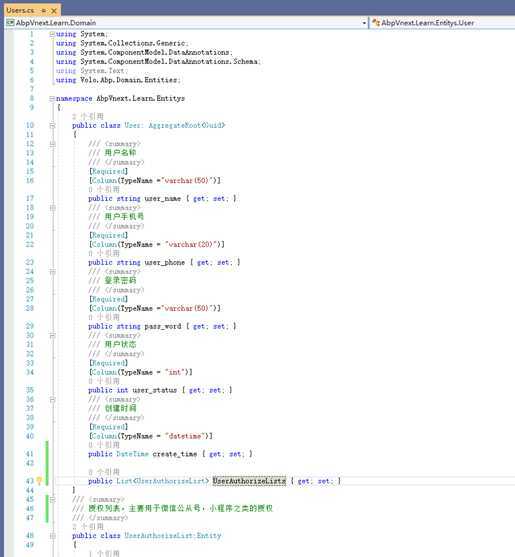
Task: Open the AbpVnext.Learn.Domain project dropdown
Action: [x=186, y=23]
